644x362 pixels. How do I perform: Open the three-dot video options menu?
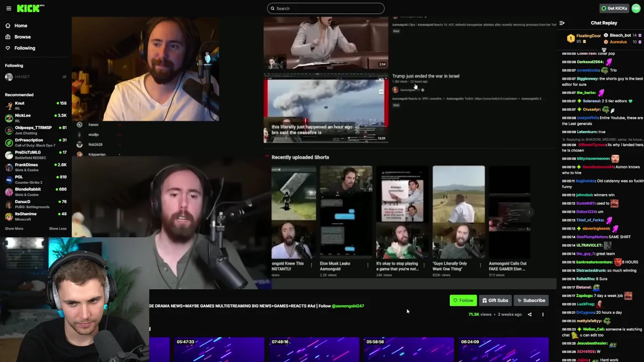coord(542,315)
